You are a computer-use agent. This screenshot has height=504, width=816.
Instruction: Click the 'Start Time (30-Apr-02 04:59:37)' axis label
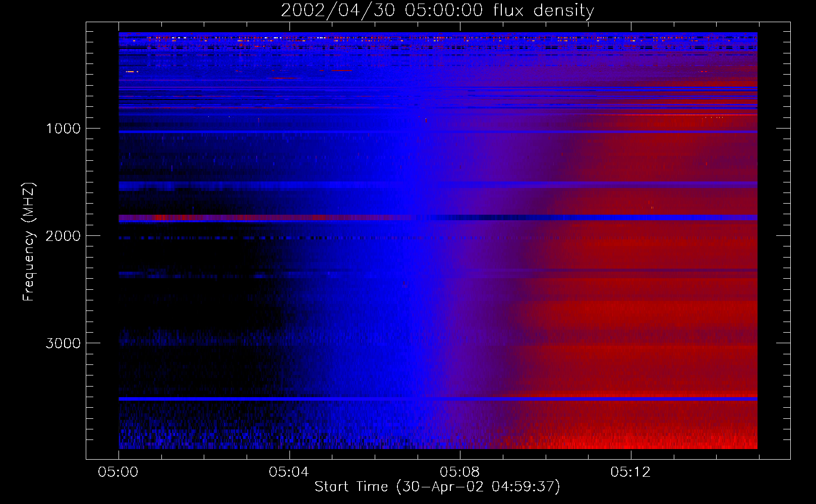[x=437, y=487]
